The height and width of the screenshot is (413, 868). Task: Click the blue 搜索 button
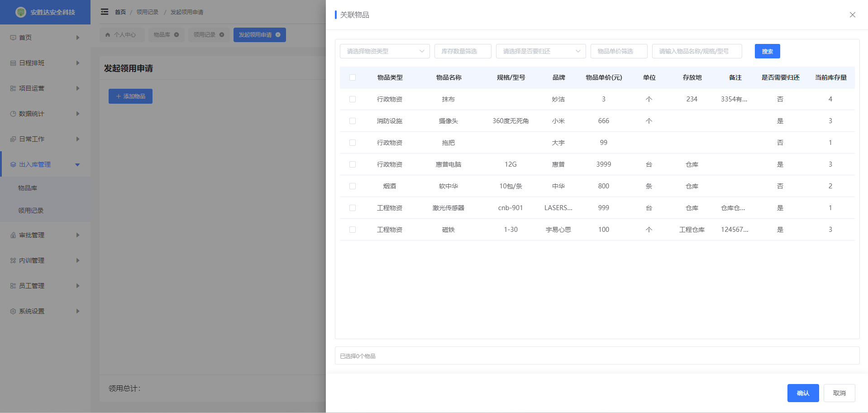(767, 51)
